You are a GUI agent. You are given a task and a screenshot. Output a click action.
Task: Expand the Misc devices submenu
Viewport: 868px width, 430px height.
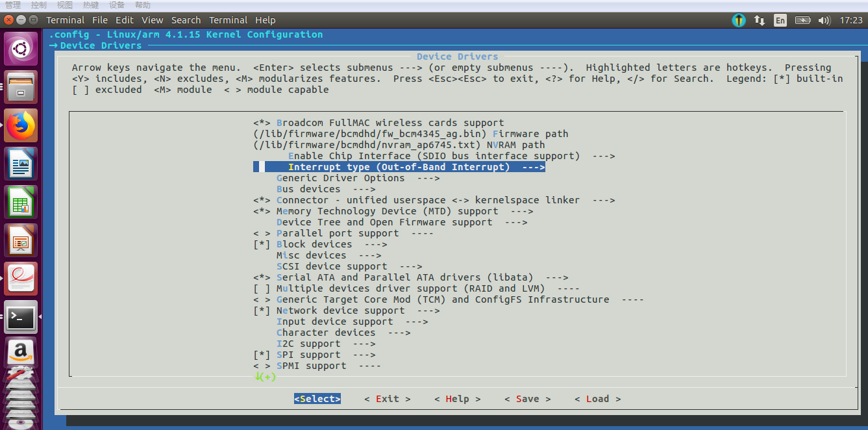(x=329, y=255)
